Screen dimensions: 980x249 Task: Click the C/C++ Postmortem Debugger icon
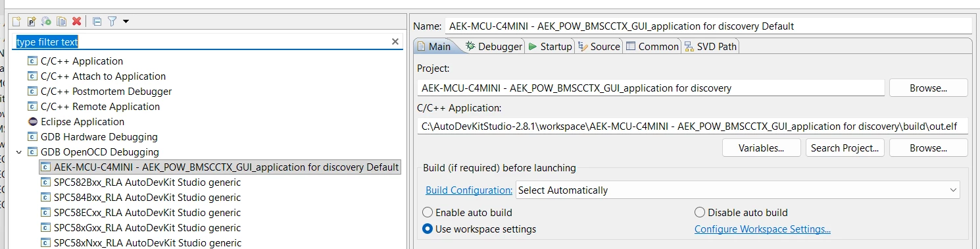[32, 92]
